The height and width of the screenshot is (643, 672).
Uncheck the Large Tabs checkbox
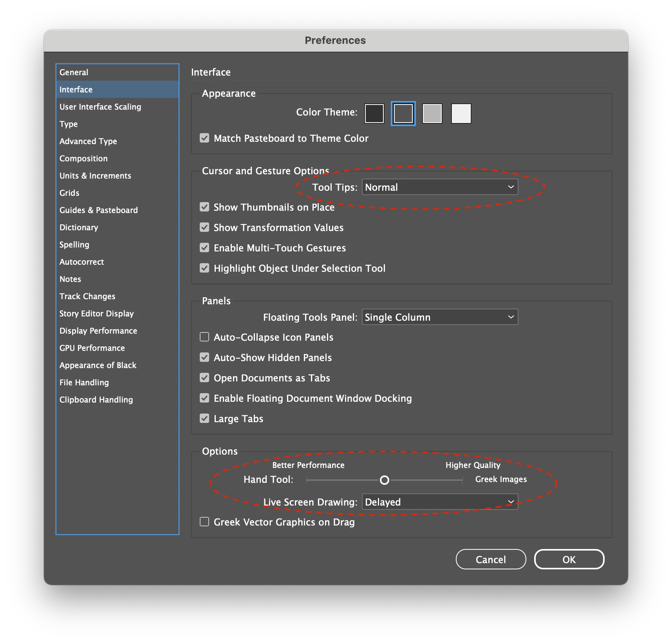204,418
